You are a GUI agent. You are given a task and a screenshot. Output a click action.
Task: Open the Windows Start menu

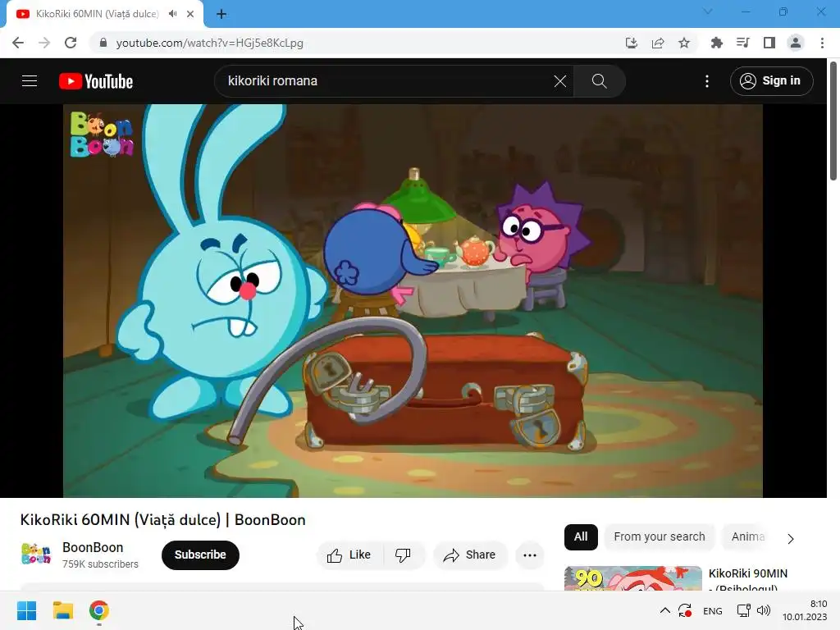26,610
